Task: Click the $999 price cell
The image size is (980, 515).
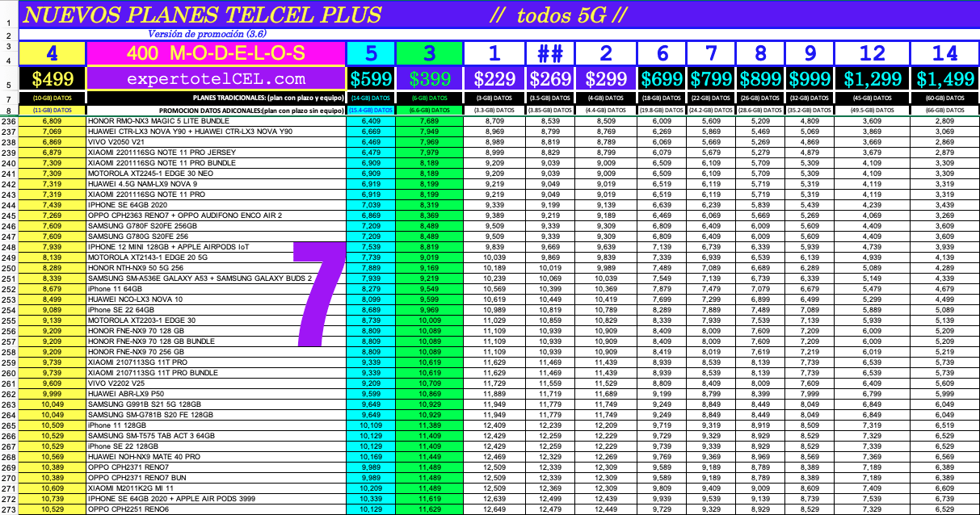Action: tap(809, 79)
